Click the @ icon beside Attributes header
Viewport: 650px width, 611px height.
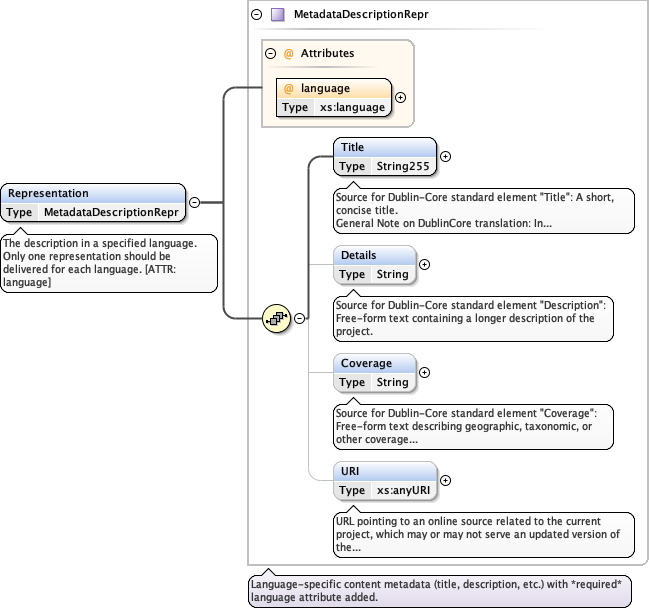[x=288, y=53]
